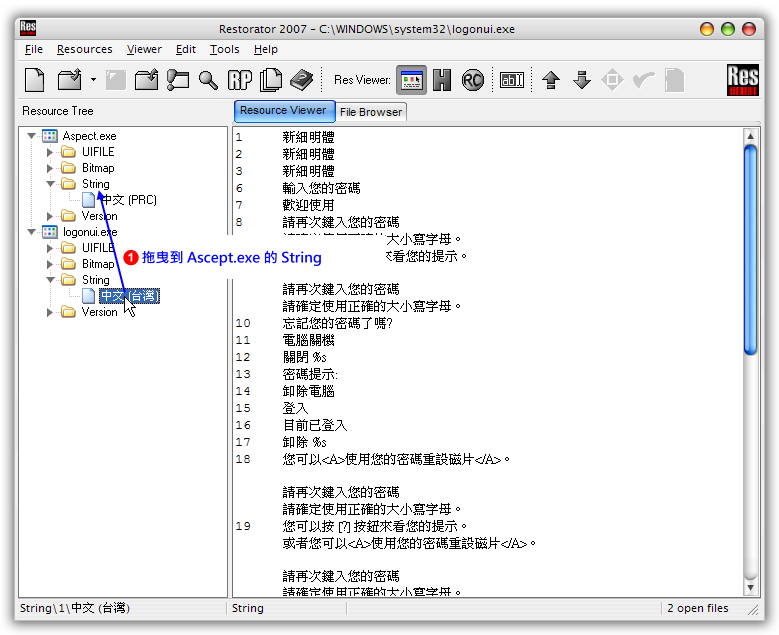Expand Version folder under Aspect.exe
Image resolution: width=779 pixels, height=635 pixels.
pyautogui.click(x=50, y=216)
